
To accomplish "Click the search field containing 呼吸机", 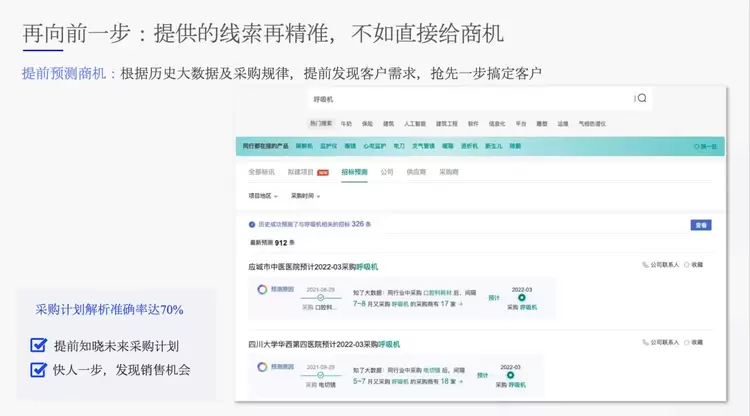I will pyautogui.click(x=470, y=99).
